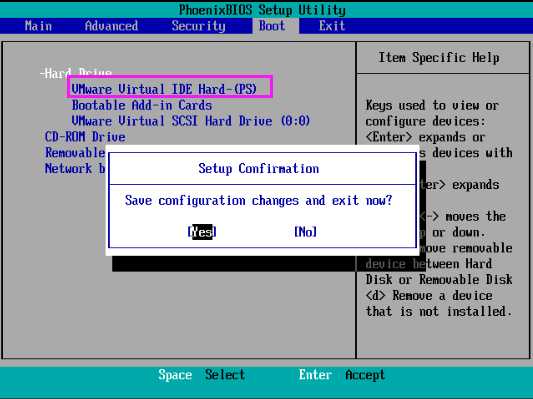Open the Security tab

click(199, 26)
